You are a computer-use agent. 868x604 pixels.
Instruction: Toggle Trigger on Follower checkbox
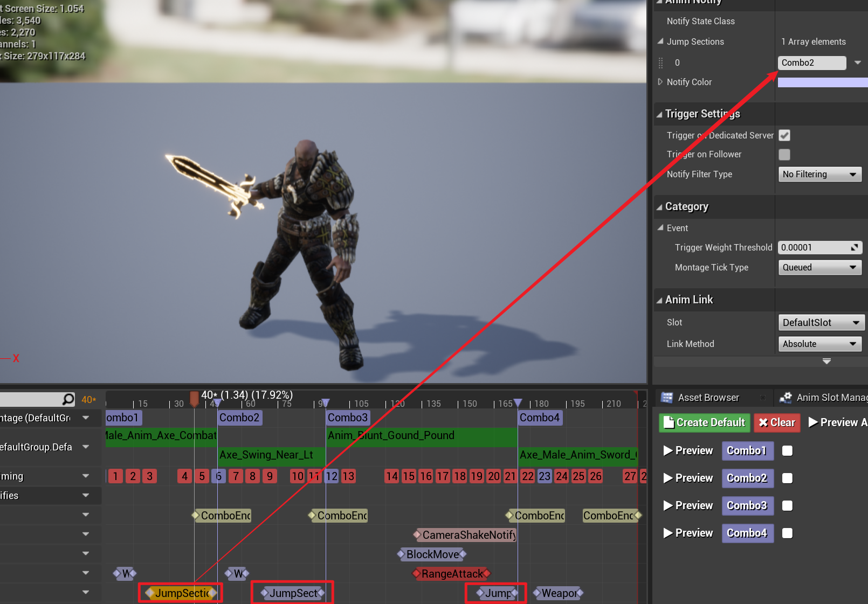coord(784,155)
